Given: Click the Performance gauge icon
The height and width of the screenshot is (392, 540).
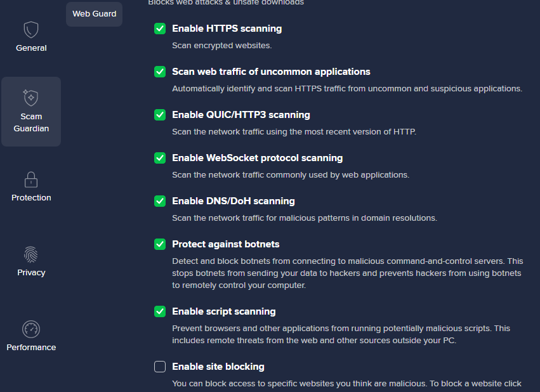Looking at the screenshot, I should [31, 329].
